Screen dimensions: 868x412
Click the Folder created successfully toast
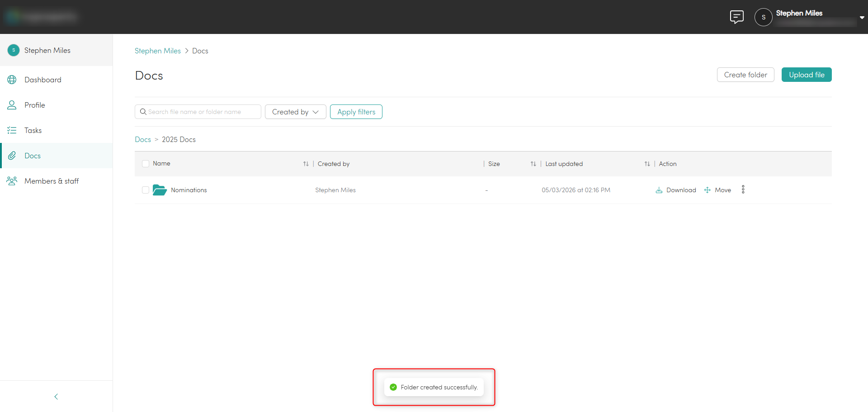434,387
